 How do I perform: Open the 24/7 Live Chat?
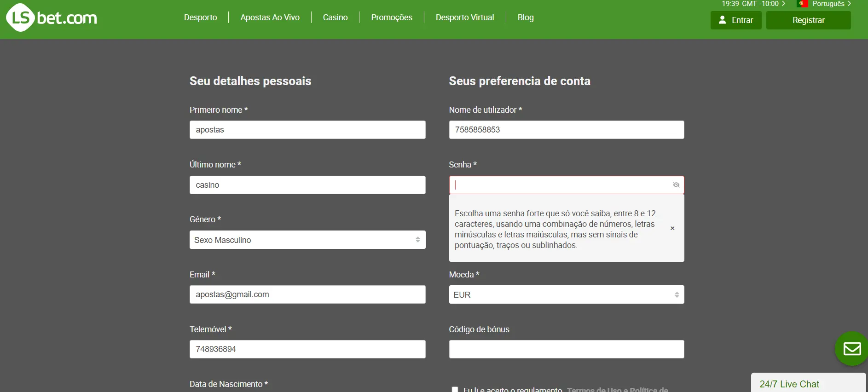(789, 384)
